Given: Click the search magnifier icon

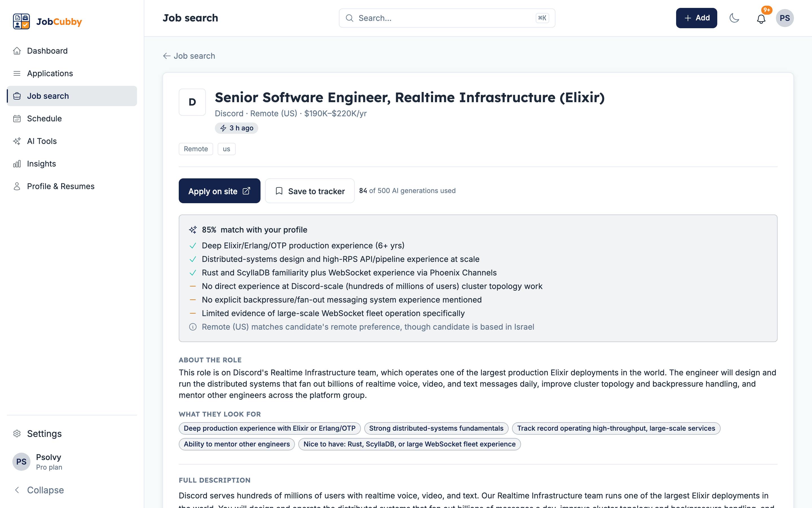Looking at the screenshot, I should (349, 18).
